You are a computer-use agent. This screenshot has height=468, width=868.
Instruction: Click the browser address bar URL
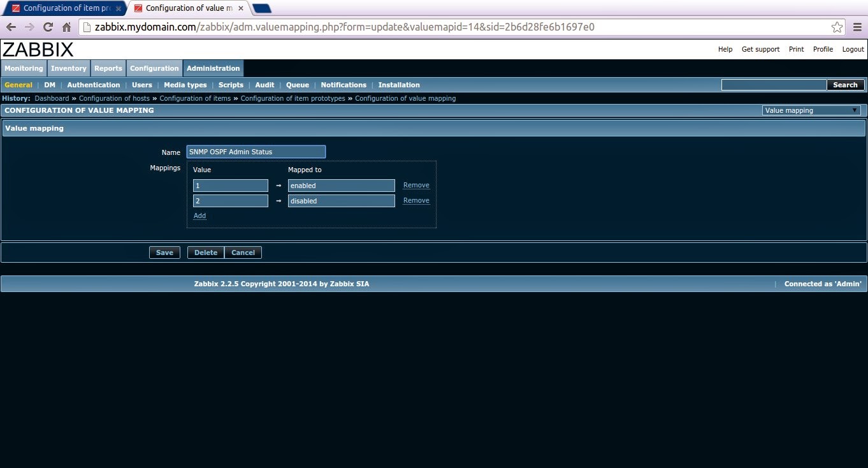(344, 27)
